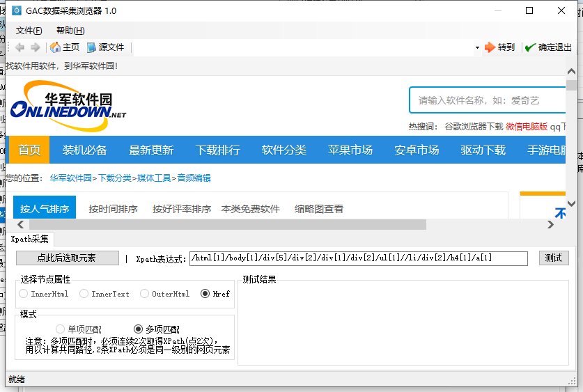Click the back navigation arrow icon
Image resolution: width=583 pixels, height=392 pixels.
20,47
